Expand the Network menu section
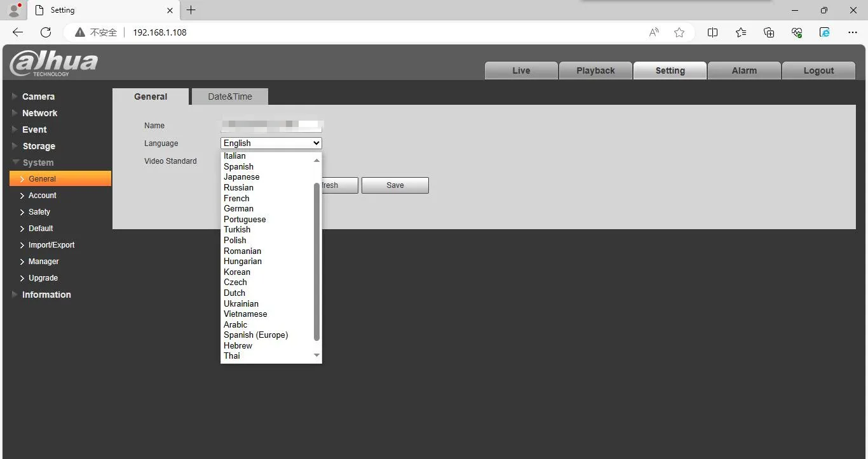Screen dimensions: 868x459 [x=39, y=113]
